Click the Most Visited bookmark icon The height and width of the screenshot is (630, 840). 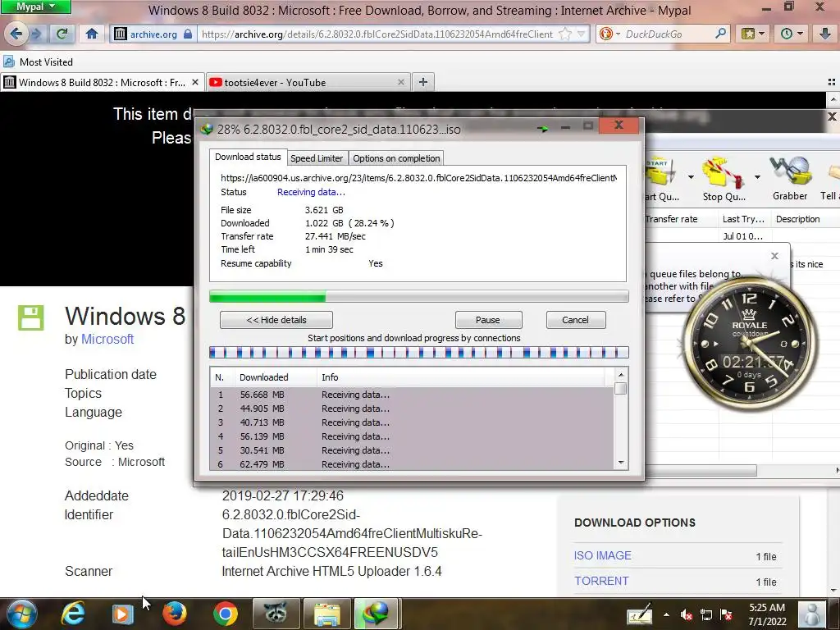(9, 62)
